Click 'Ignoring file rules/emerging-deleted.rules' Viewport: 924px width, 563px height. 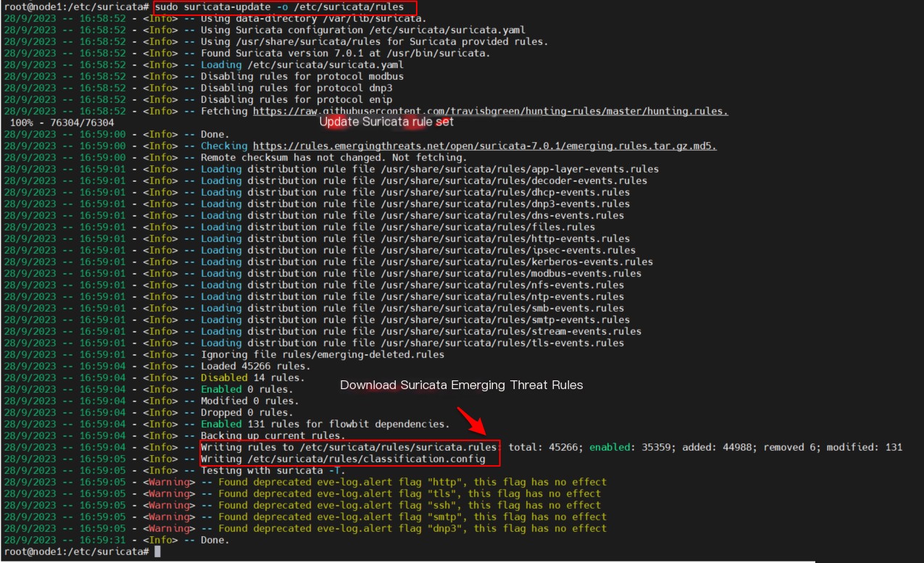322,354
